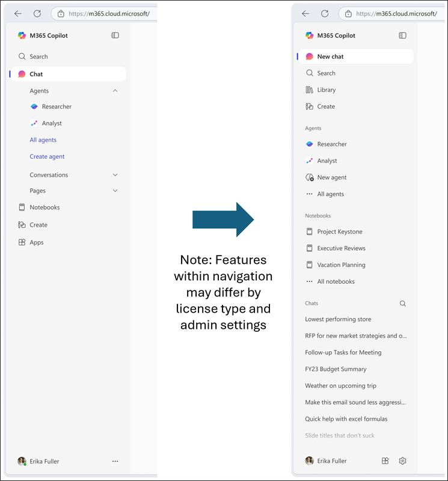Screen dimensions: 448x481
Task: Expand Conversations section in left panel
Action: 73,175
